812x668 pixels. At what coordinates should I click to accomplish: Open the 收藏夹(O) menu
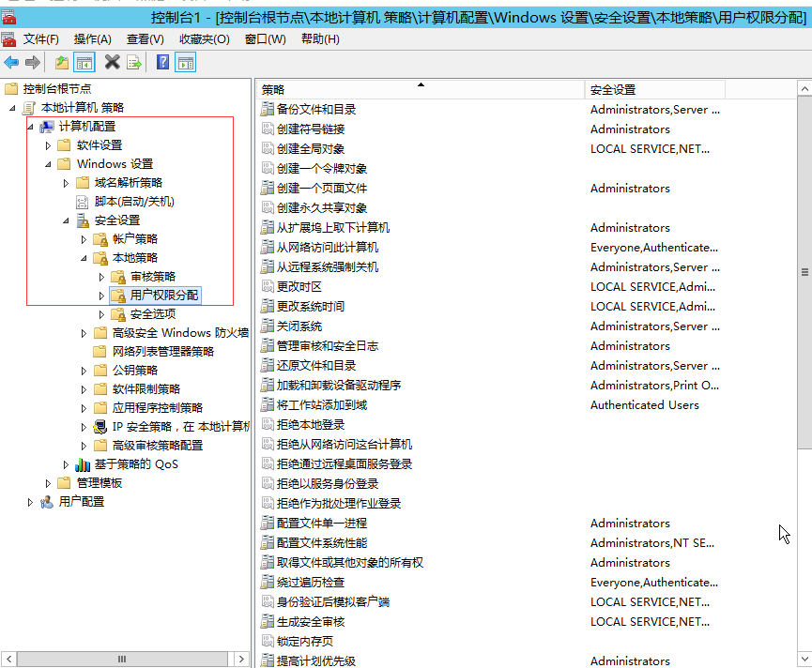205,39
